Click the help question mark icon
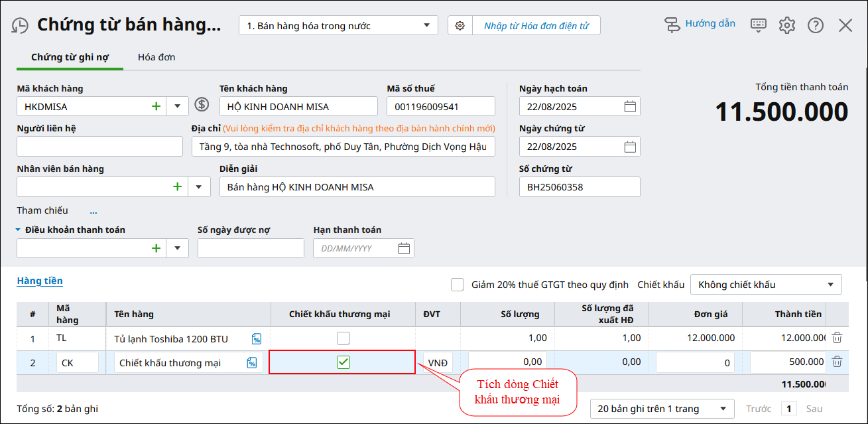This screenshot has width=868, height=424. pos(816,25)
